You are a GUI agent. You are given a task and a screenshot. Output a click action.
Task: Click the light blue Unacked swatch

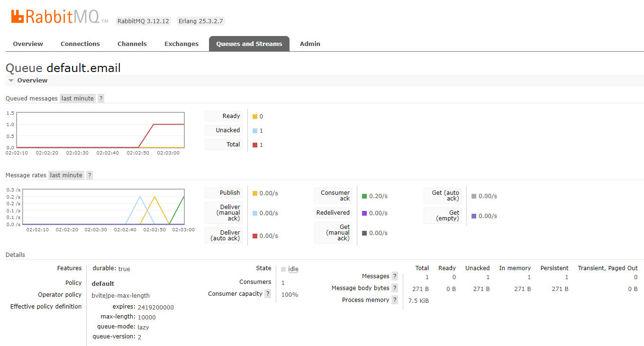255,131
